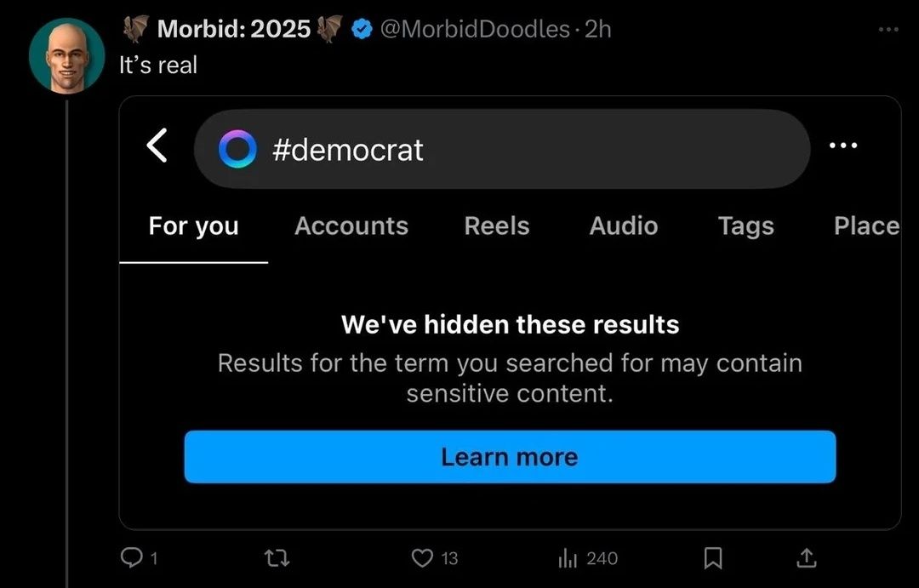Open the tweet's more options menu
Viewport: 919px width, 588px height.
(x=888, y=29)
